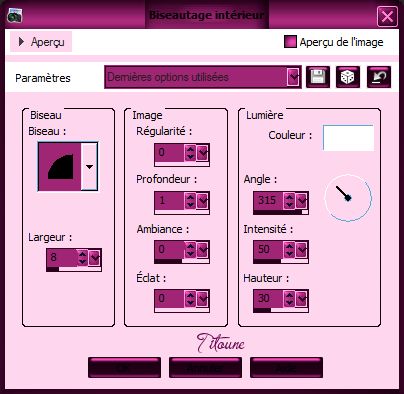This screenshot has width=404, height=394.
Task: Open the Couleur light color swatch
Action: pos(348,137)
